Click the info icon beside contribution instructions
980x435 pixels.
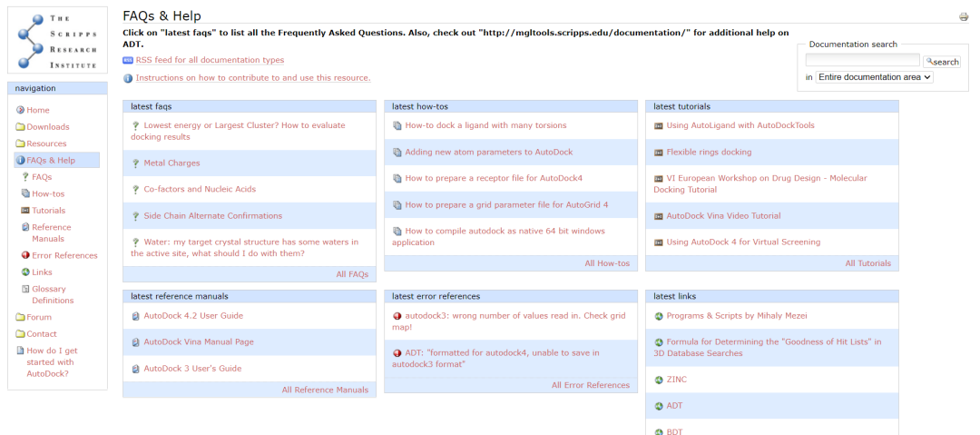[128, 78]
